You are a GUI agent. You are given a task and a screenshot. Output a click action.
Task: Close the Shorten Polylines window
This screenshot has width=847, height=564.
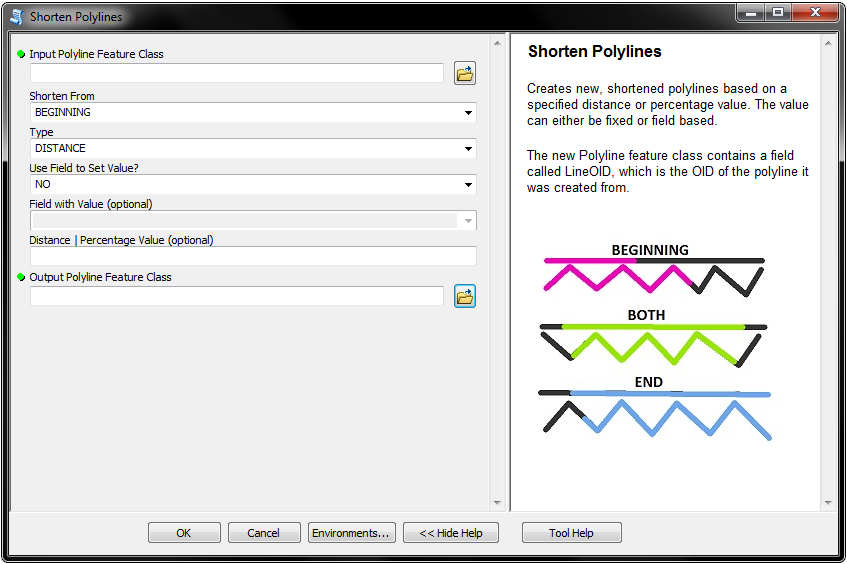[x=815, y=12]
